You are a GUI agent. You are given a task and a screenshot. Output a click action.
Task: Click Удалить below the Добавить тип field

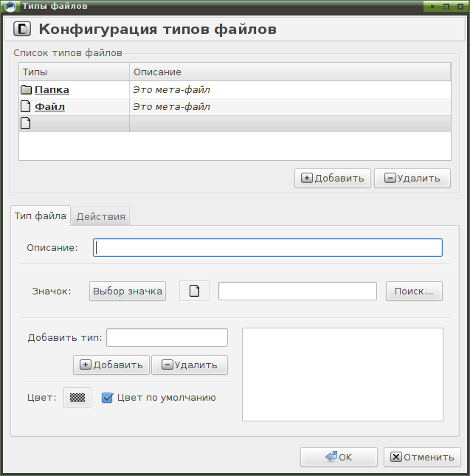point(190,365)
